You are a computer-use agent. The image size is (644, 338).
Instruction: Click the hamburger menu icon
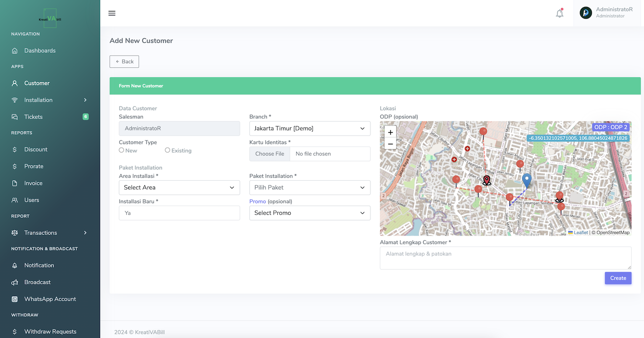coord(112,13)
